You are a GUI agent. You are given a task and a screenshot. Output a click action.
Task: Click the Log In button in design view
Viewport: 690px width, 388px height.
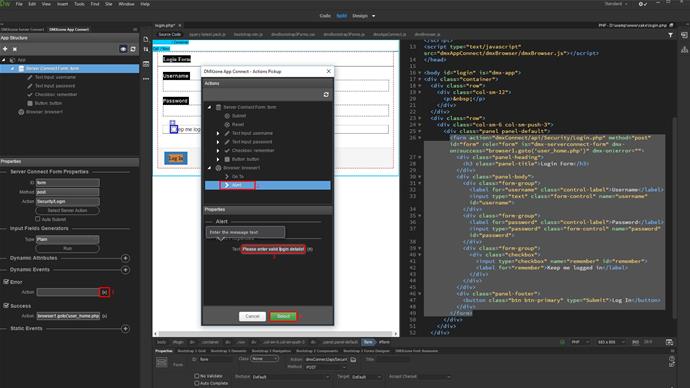[176, 158]
